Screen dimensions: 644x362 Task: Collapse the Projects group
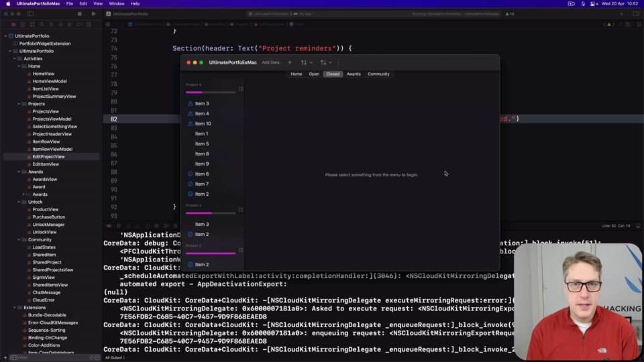(x=19, y=104)
